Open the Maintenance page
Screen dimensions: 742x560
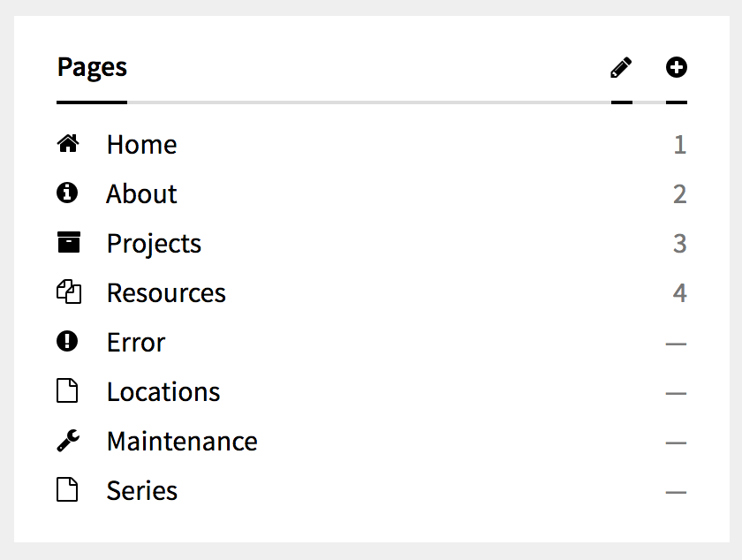click(182, 442)
